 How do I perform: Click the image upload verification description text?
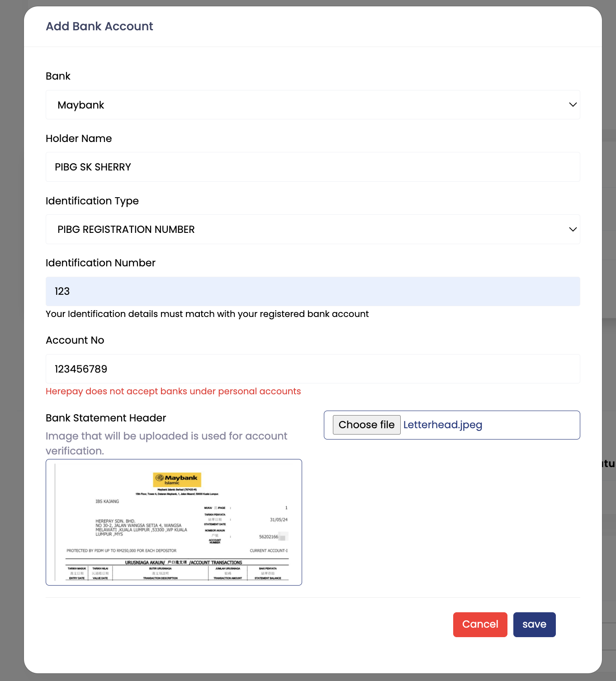(166, 443)
